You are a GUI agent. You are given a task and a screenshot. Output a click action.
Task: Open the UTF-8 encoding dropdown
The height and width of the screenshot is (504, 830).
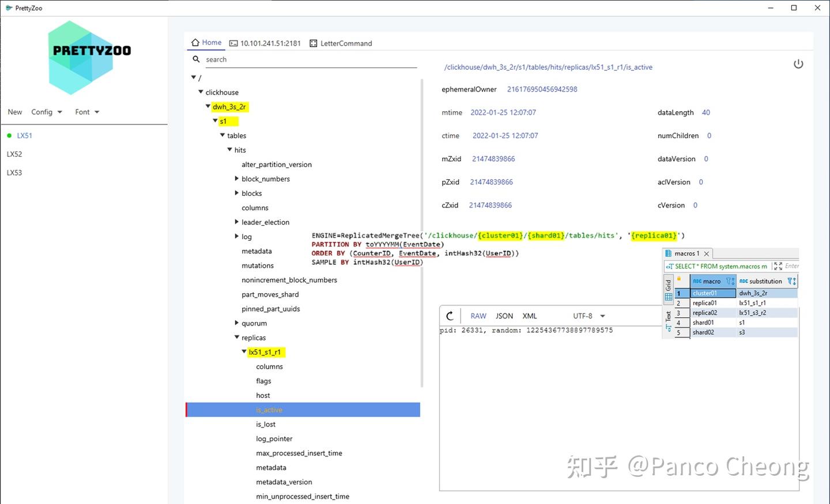click(588, 316)
